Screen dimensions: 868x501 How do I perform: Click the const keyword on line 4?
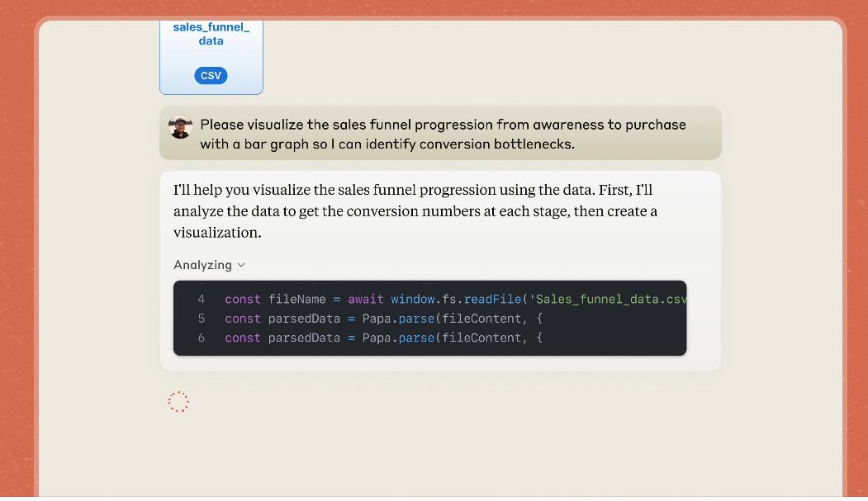coord(242,299)
